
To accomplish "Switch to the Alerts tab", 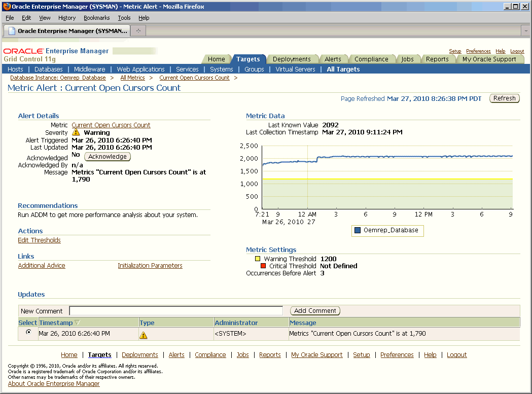I will [x=333, y=59].
